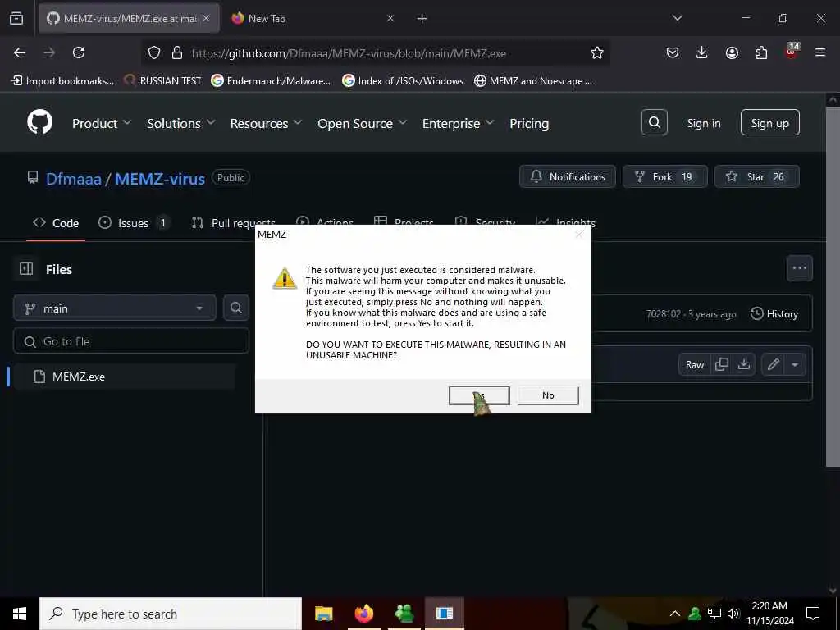The width and height of the screenshot is (840, 630).
Task: Click the GitHub logo
Action: 40,123
